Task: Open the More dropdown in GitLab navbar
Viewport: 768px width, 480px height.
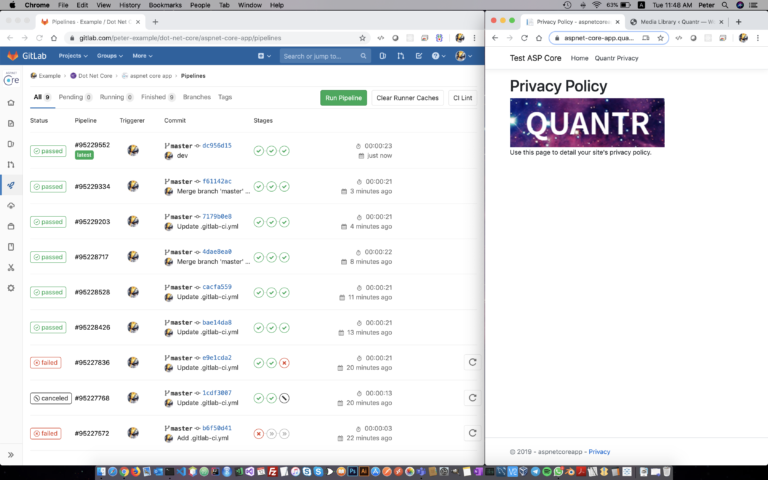Action: click(143, 56)
